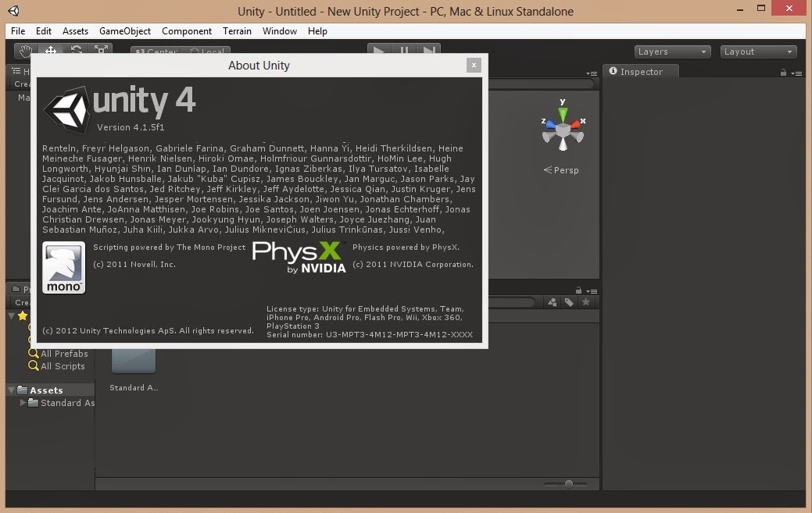This screenshot has height=513, width=812.
Task: Open the Terrain menu
Action: [x=237, y=31]
